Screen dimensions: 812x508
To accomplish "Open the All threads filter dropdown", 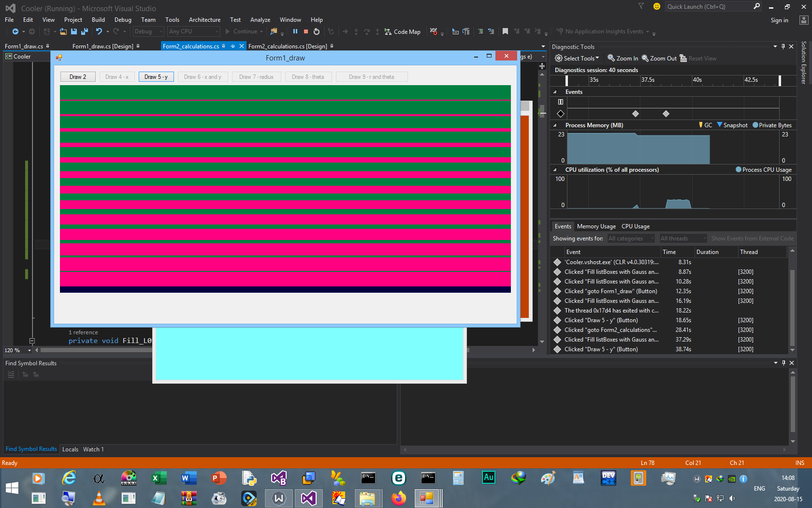I will (x=683, y=239).
